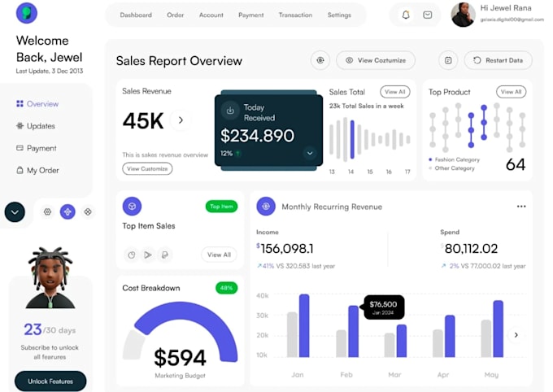Click the Unlock Features button
The height and width of the screenshot is (392, 553).
click(x=50, y=381)
